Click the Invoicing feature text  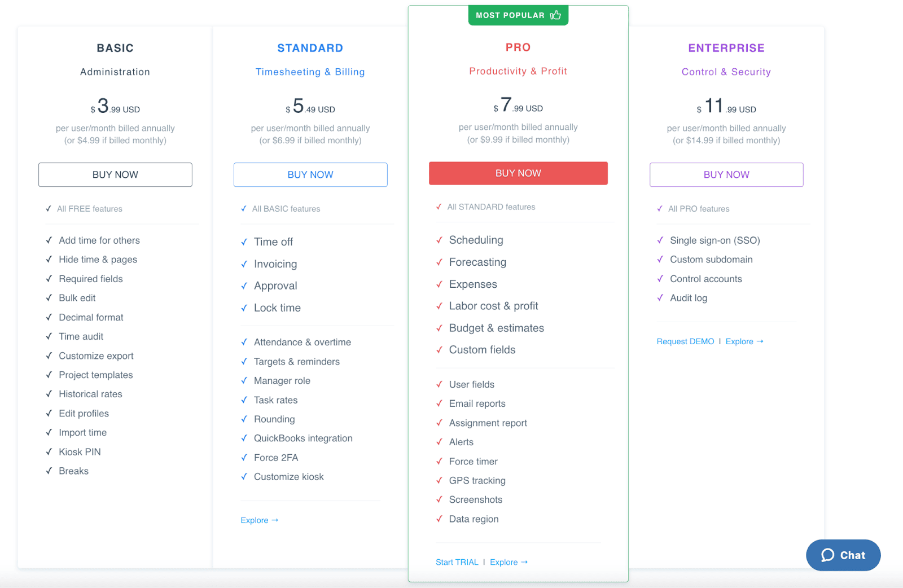pos(275,264)
